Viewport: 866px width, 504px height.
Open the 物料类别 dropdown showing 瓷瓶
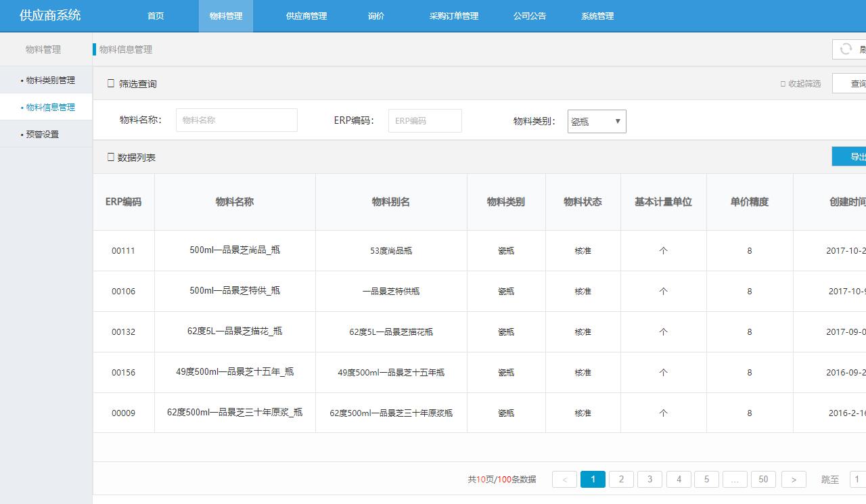tap(597, 121)
